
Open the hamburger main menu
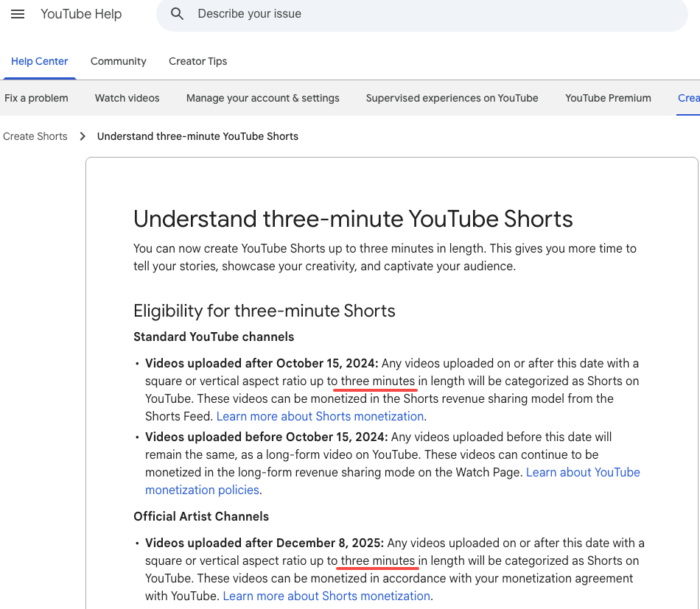18,14
